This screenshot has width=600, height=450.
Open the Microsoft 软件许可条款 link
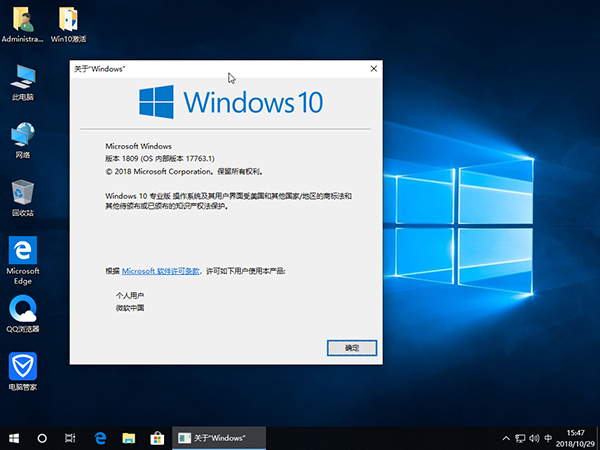tap(161, 271)
